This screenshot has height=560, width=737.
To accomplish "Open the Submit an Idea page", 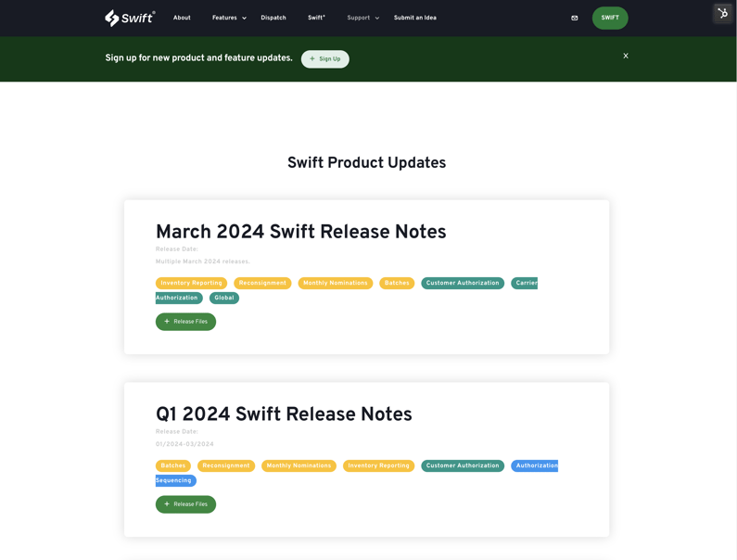I will [414, 18].
